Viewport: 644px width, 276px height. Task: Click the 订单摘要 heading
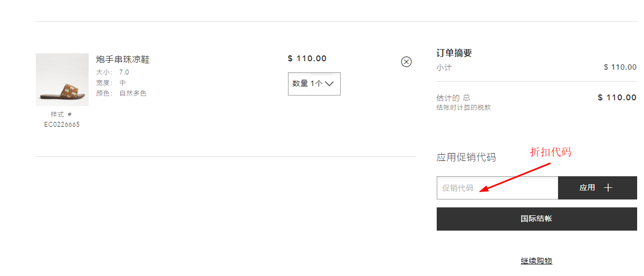pyautogui.click(x=454, y=53)
